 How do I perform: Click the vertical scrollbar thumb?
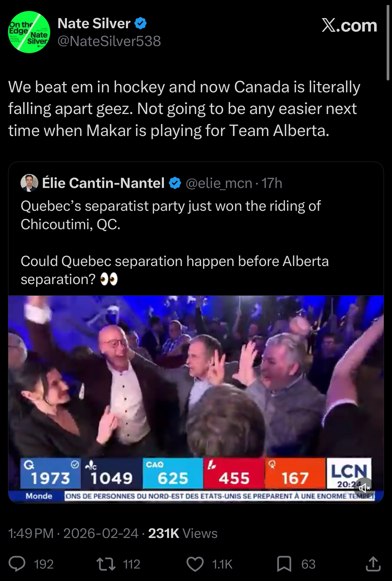coord(388,42)
